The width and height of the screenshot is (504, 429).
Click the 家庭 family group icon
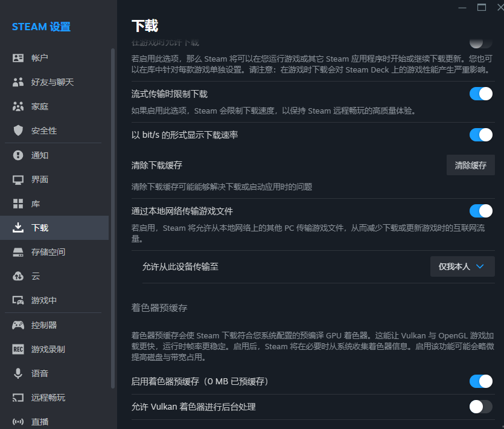pos(18,106)
